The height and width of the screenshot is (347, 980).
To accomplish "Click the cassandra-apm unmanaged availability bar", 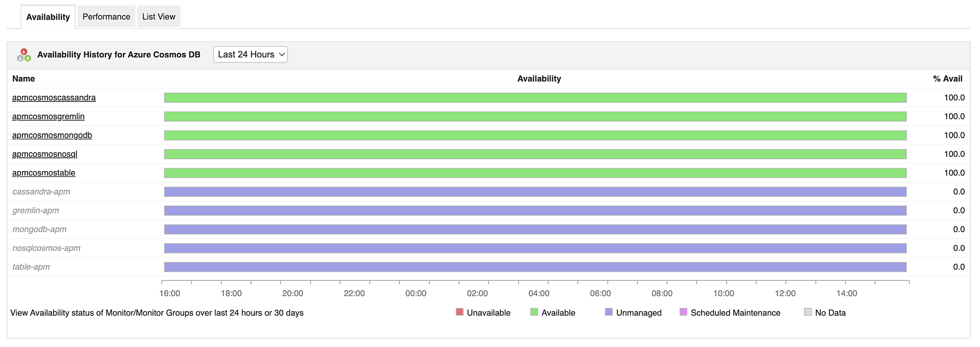I will (535, 192).
